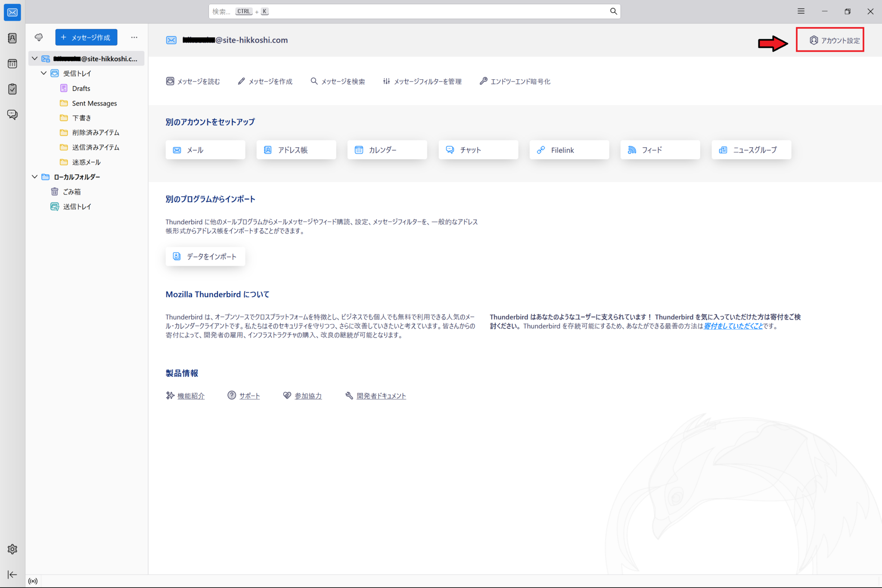The height and width of the screenshot is (588, 882).
Task: Open エンドツーエンド暗号化 encryption settings
Action: tap(515, 81)
